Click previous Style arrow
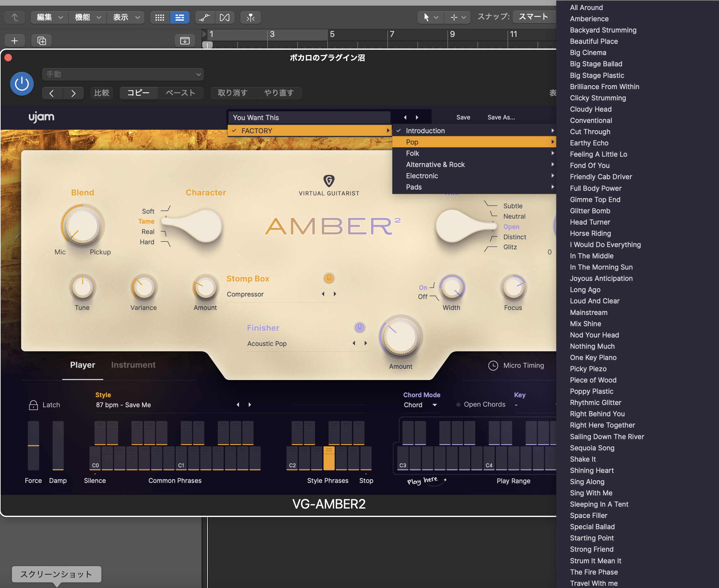Viewport: 719px width, 588px height. click(238, 405)
